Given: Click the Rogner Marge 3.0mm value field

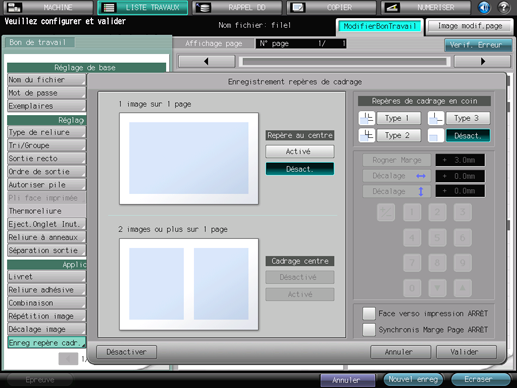Looking at the screenshot, I should pyautogui.click(x=460, y=160).
